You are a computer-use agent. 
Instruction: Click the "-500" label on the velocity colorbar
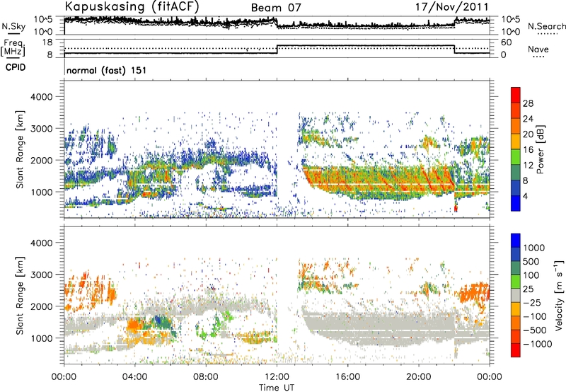[534, 330]
